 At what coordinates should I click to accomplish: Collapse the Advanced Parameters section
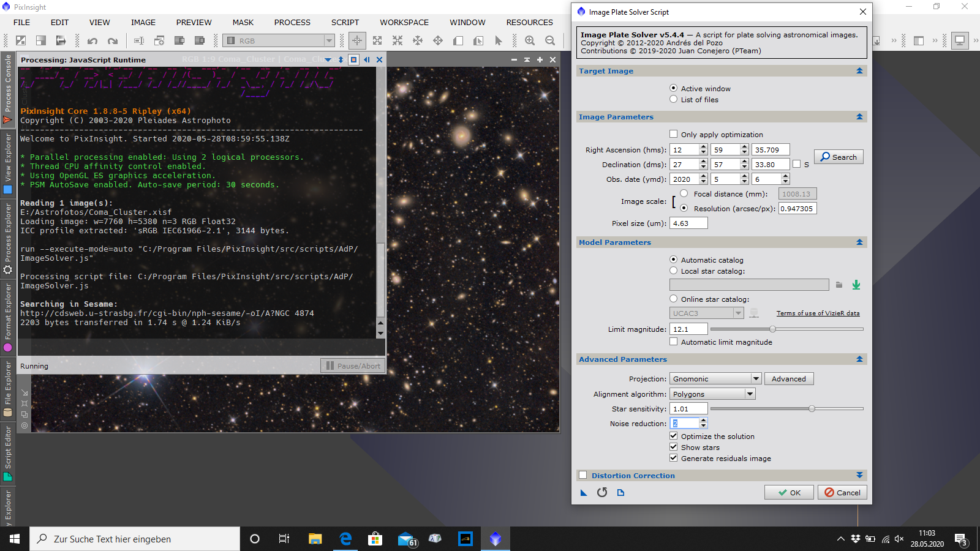click(859, 359)
